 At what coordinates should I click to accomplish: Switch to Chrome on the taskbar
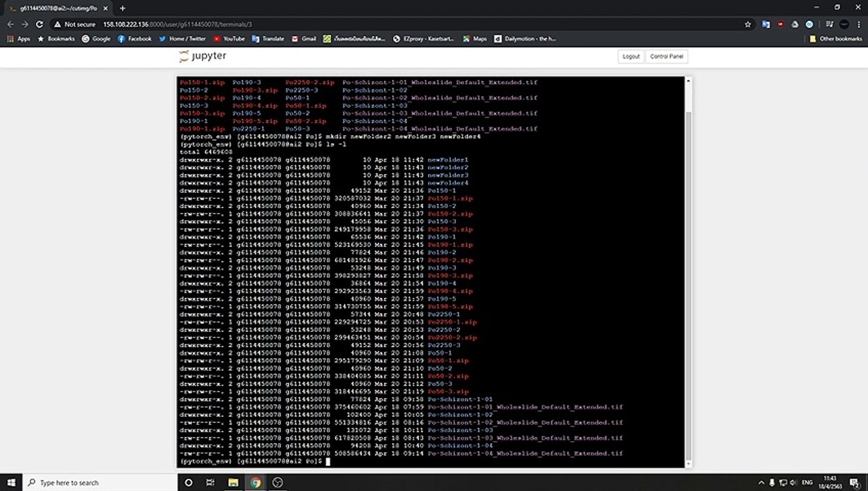pyautogui.click(x=255, y=482)
